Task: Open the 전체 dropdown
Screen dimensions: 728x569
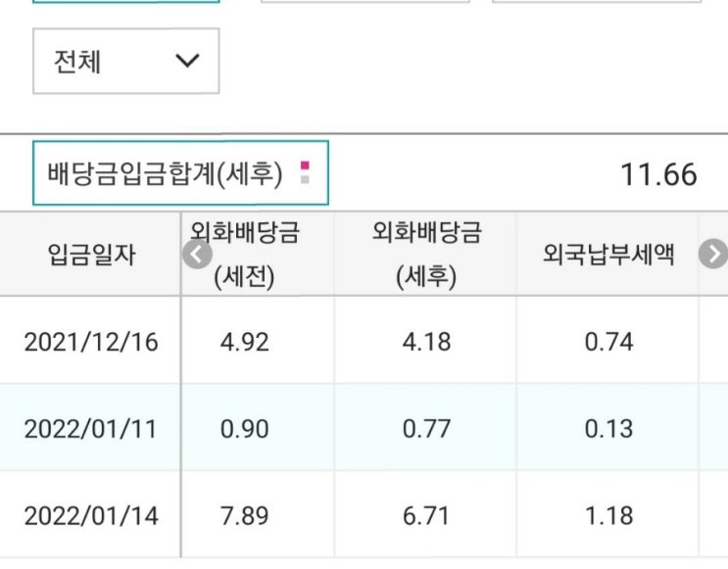Action: (x=125, y=62)
